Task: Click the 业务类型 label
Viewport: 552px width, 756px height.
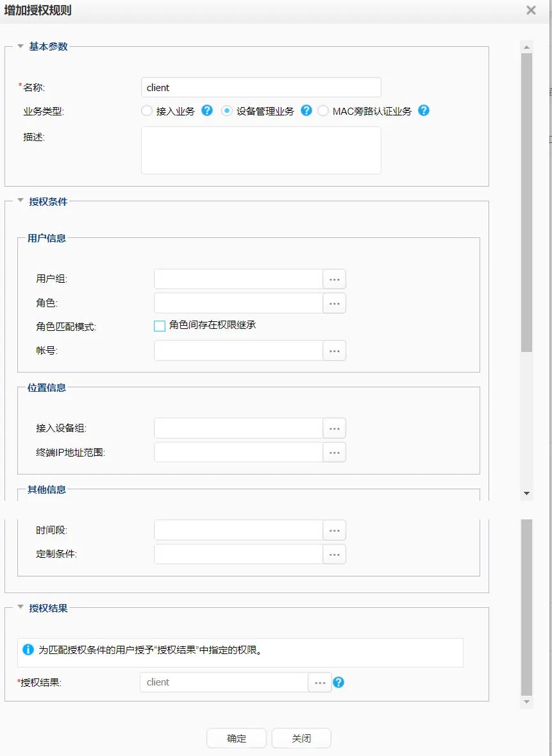Action: pyautogui.click(x=44, y=112)
